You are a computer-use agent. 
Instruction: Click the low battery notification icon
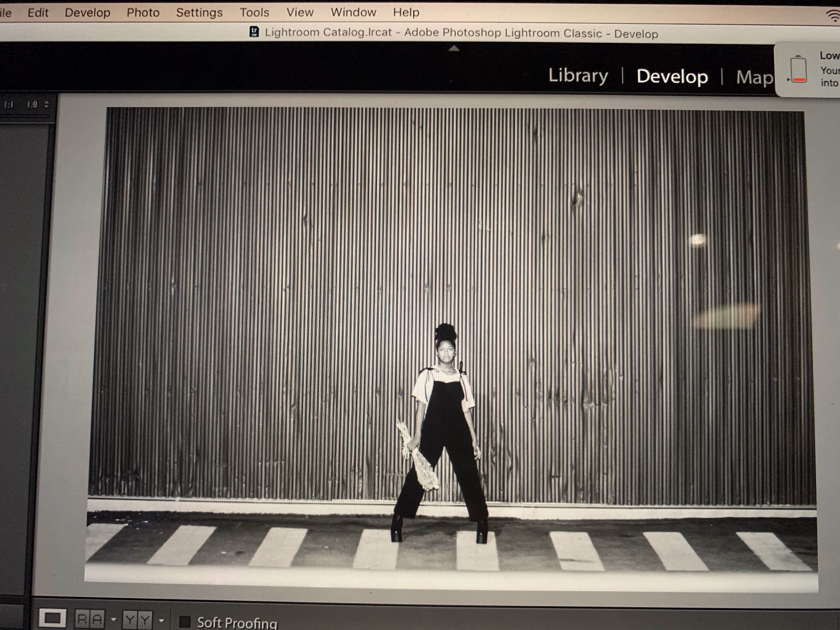(798, 69)
